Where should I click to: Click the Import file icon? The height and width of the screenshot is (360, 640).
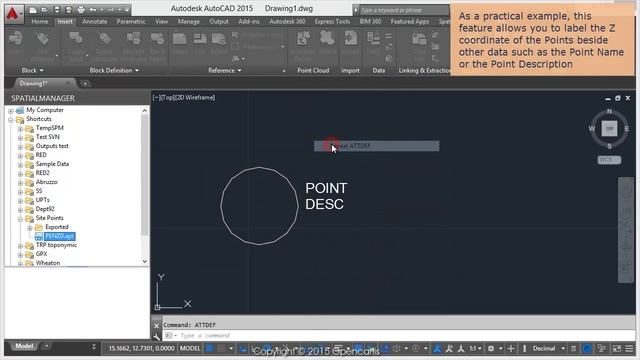click(x=351, y=39)
